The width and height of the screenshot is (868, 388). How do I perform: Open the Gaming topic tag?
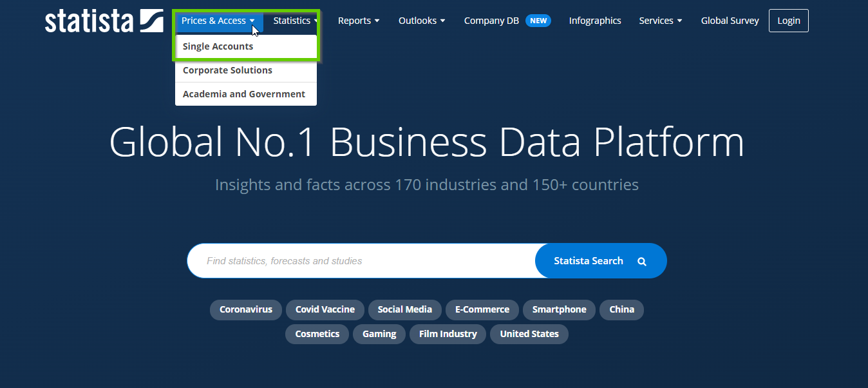[379, 334]
